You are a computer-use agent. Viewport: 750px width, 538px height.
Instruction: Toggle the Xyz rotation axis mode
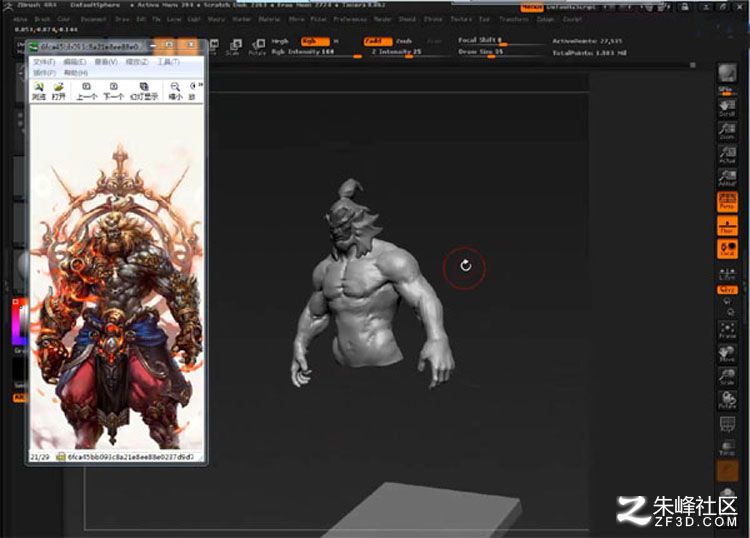(727, 290)
